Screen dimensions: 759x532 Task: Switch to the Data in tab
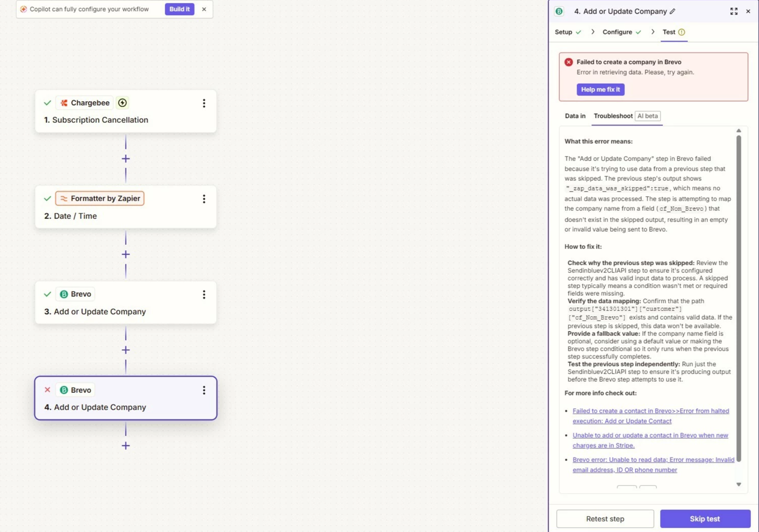pyautogui.click(x=575, y=116)
